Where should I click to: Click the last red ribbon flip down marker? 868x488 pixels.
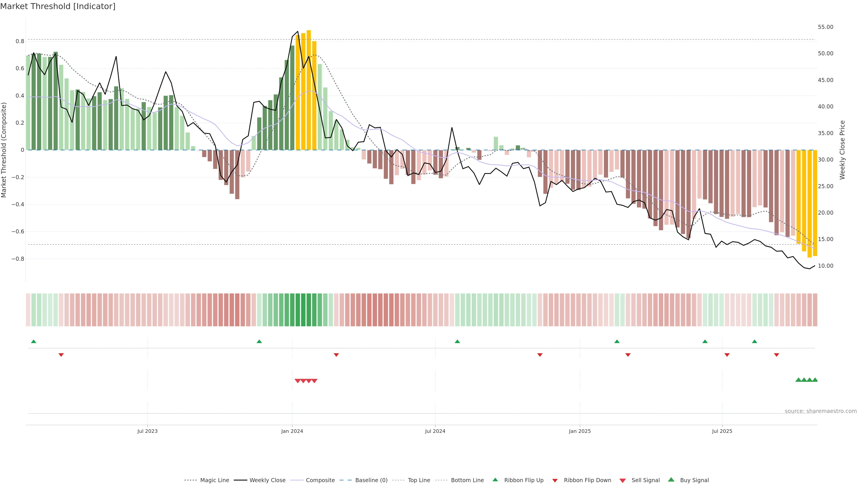click(776, 355)
